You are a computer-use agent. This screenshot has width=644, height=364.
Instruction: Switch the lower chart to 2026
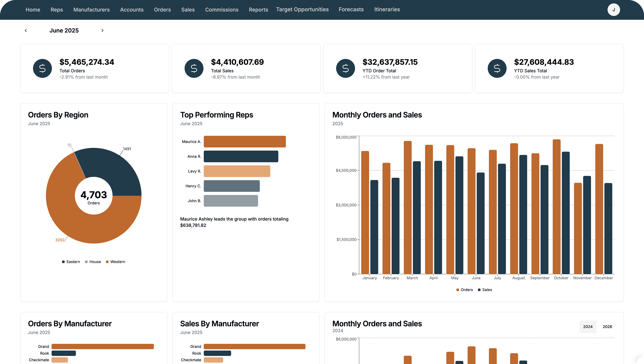coord(607,326)
